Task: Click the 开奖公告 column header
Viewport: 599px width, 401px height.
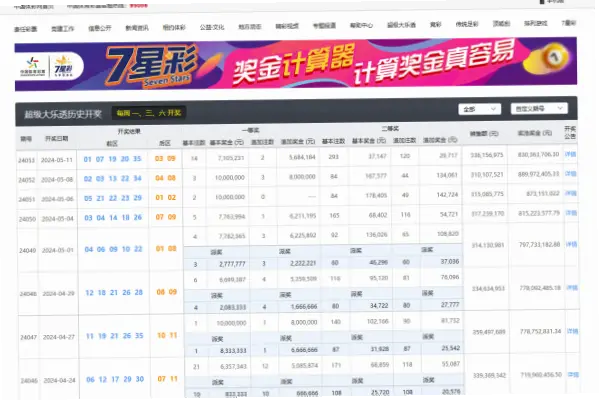Action: (x=570, y=133)
